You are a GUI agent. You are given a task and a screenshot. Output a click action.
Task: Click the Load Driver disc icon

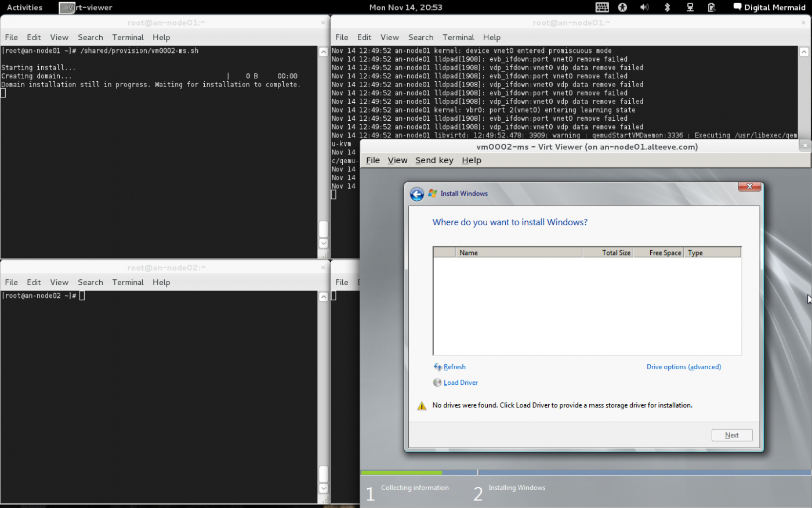click(x=437, y=383)
